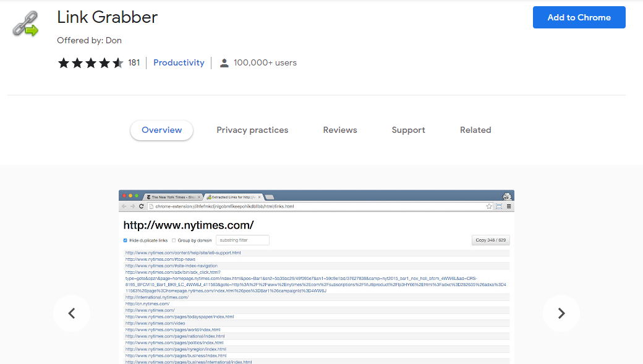Click the substring filter input field
This screenshot has height=364, width=643.
coord(242,240)
